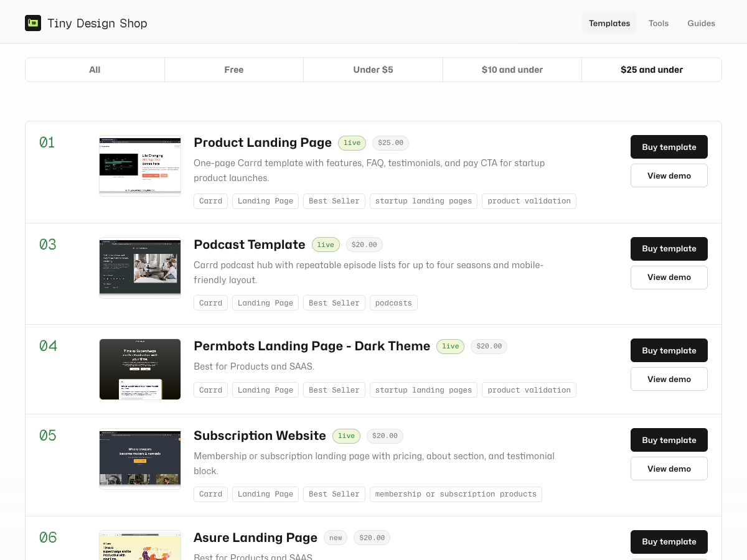Click the live badge on Product Landing Page
Screen dimensions: 747x560
[352, 143]
